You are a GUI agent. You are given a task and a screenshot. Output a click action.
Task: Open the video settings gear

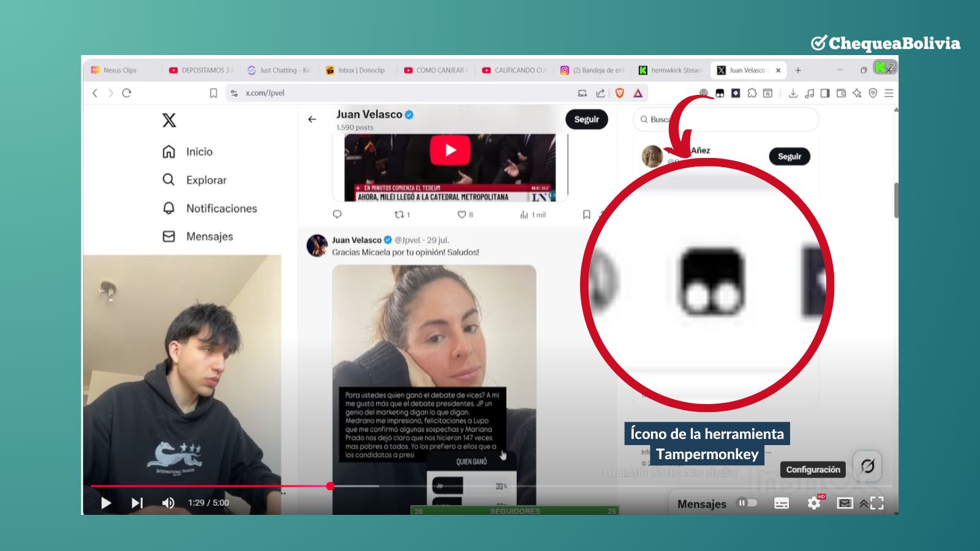pyautogui.click(x=814, y=503)
